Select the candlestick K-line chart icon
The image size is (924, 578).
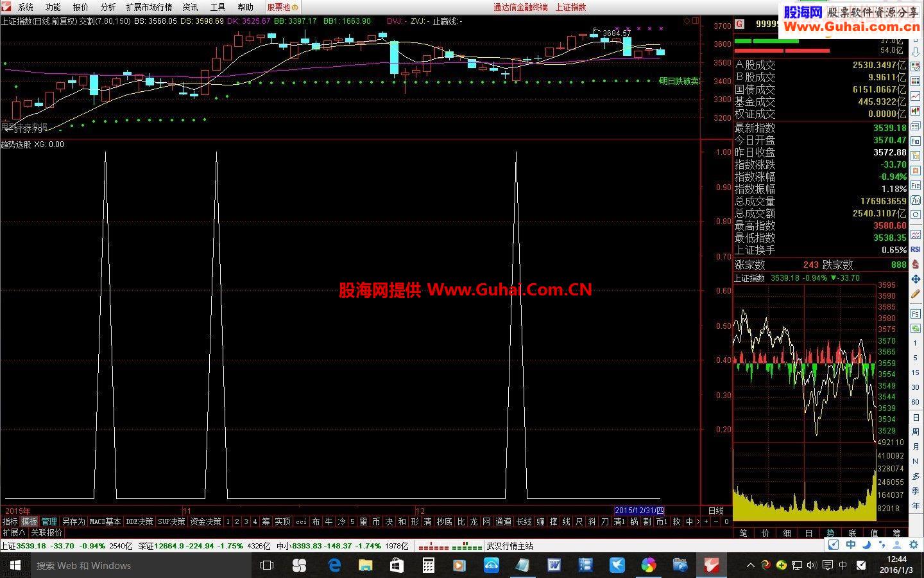pyautogui.click(x=916, y=110)
